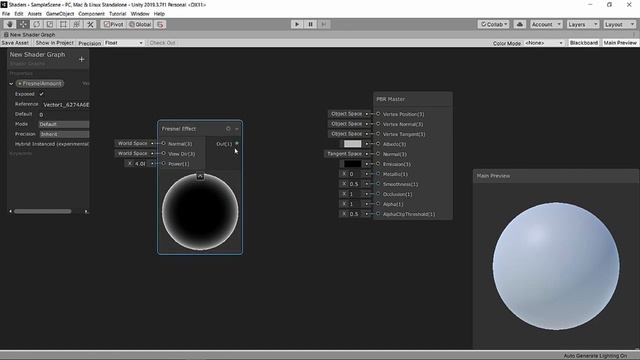640x360 pixels.
Task: Click the Emission black color swatch
Action: [352, 164]
